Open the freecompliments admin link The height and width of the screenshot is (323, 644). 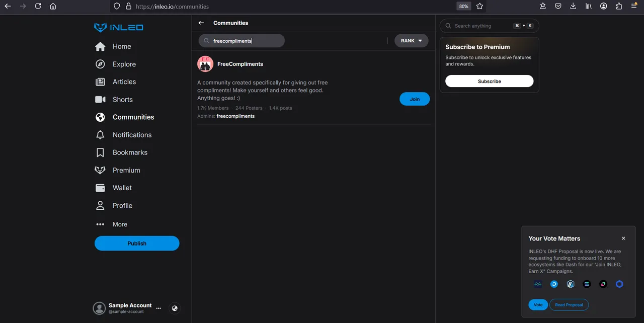tap(235, 116)
